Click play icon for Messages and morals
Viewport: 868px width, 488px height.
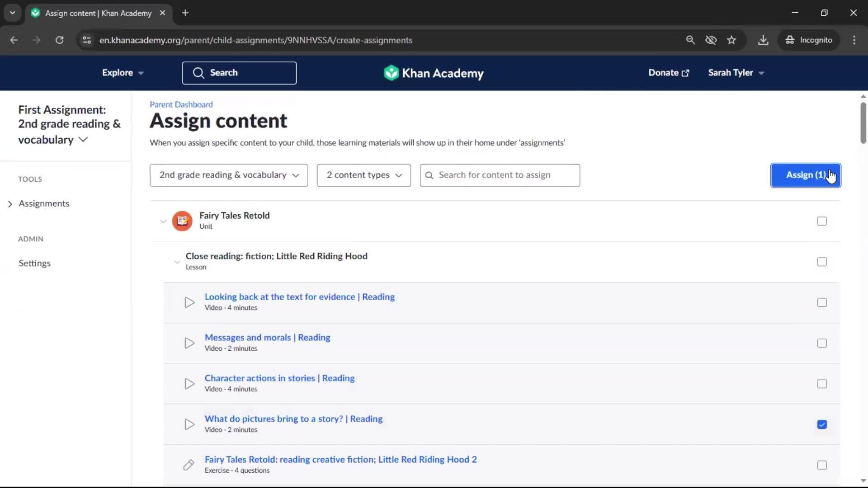click(189, 343)
